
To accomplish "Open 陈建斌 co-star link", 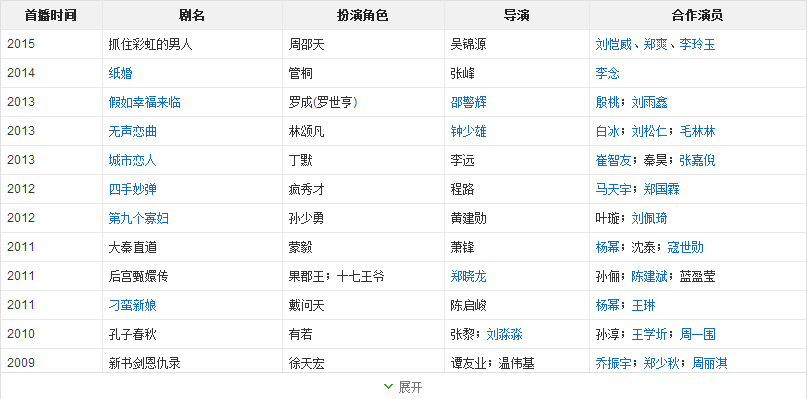I will tap(649, 276).
